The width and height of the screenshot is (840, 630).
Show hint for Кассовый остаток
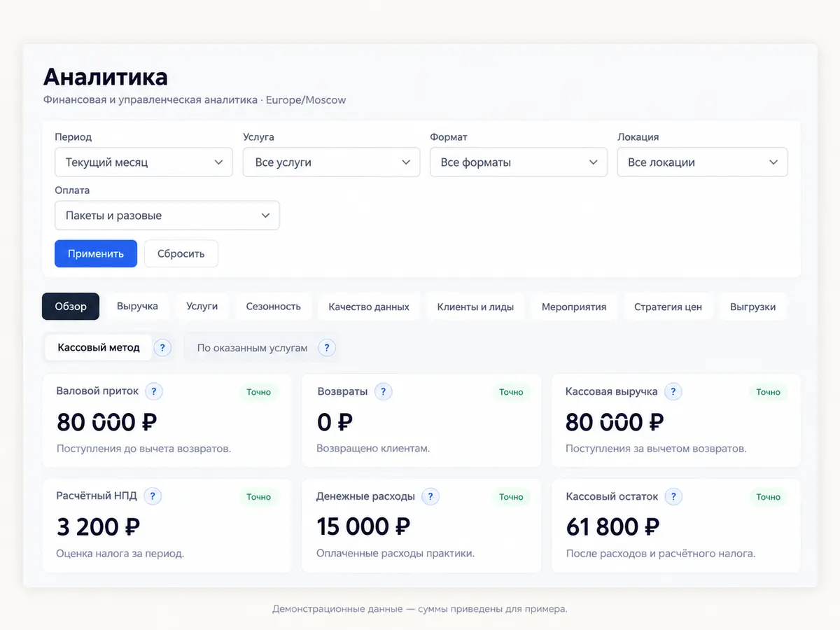click(673, 496)
